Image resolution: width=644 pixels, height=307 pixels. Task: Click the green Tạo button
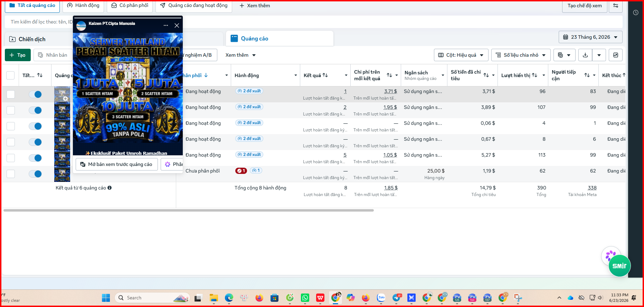tap(18, 55)
